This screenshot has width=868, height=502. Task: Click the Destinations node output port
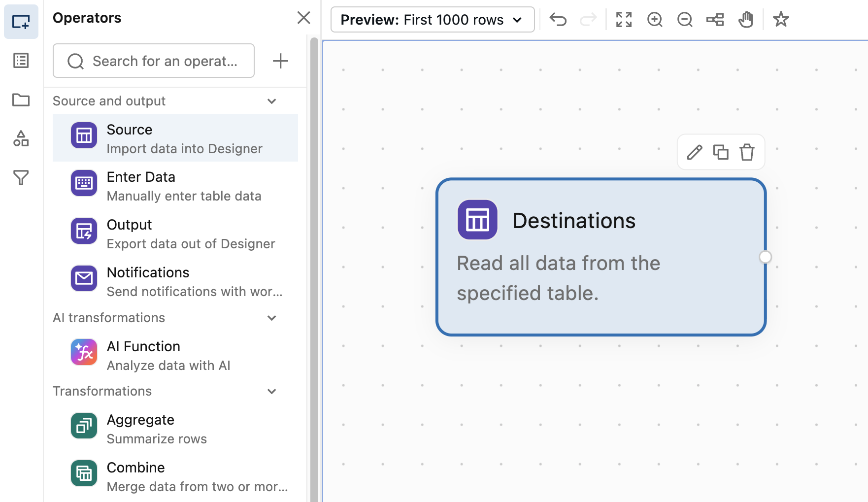coord(765,257)
